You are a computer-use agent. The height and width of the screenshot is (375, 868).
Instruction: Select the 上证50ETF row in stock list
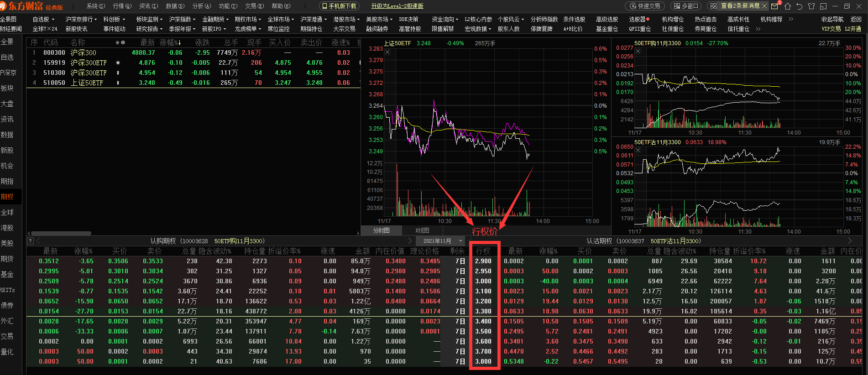[x=193, y=83]
